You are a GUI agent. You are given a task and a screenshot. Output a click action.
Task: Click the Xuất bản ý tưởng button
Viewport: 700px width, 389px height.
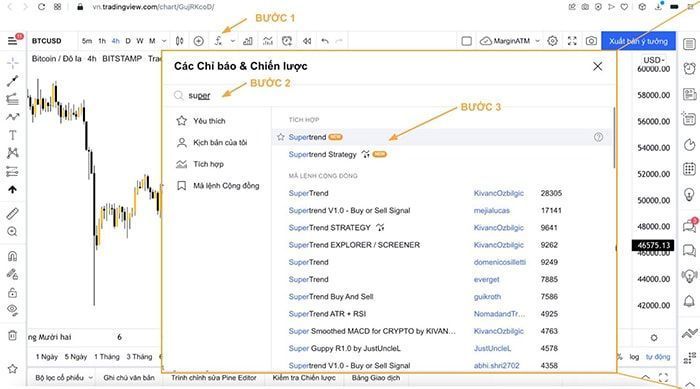[x=638, y=41]
